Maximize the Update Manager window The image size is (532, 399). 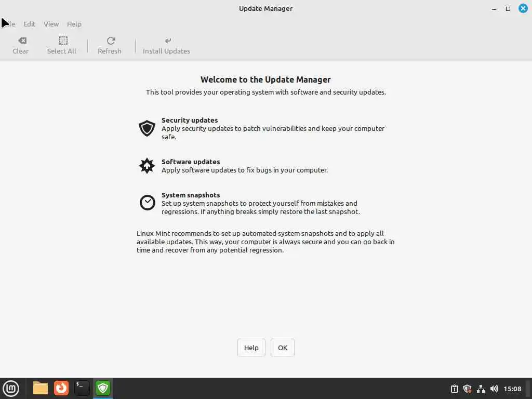[508, 9]
